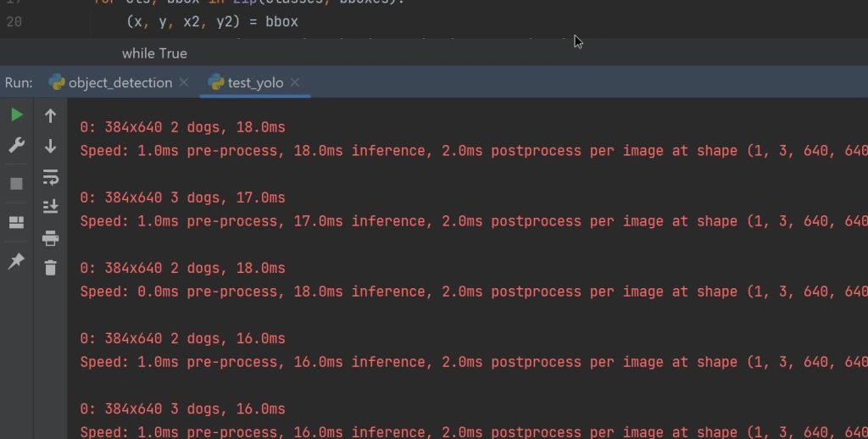868x439 pixels.
Task: Print console output icon
Action: pos(50,238)
